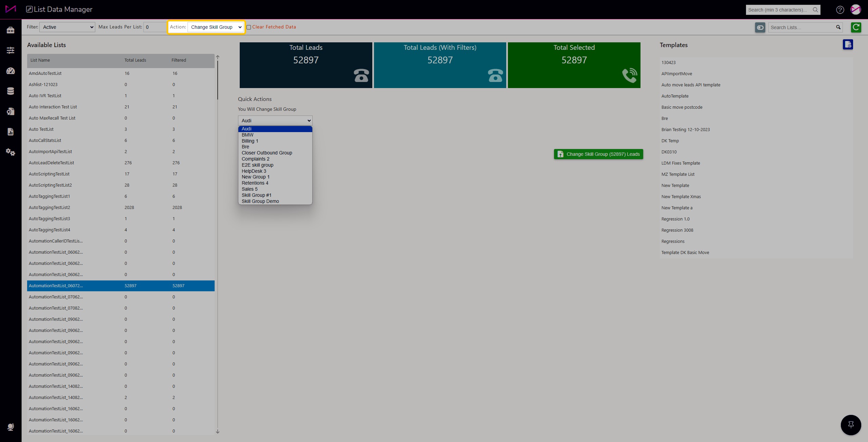
Task: Click the Total Leads column header
Action: [135, 60]
